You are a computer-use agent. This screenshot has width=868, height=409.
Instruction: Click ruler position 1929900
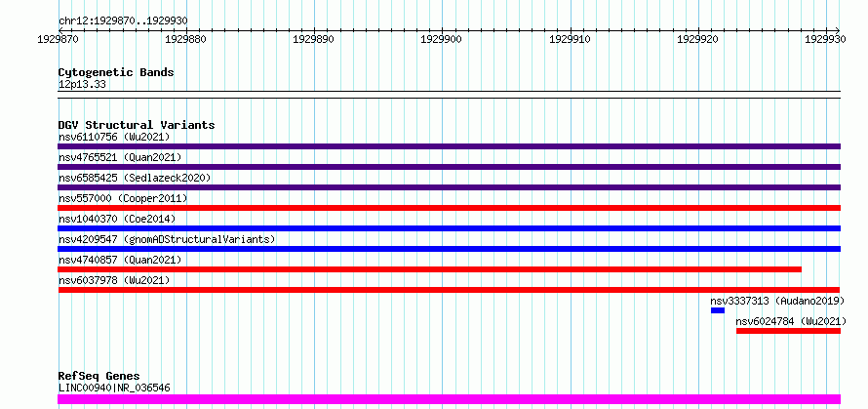(443, 39)
